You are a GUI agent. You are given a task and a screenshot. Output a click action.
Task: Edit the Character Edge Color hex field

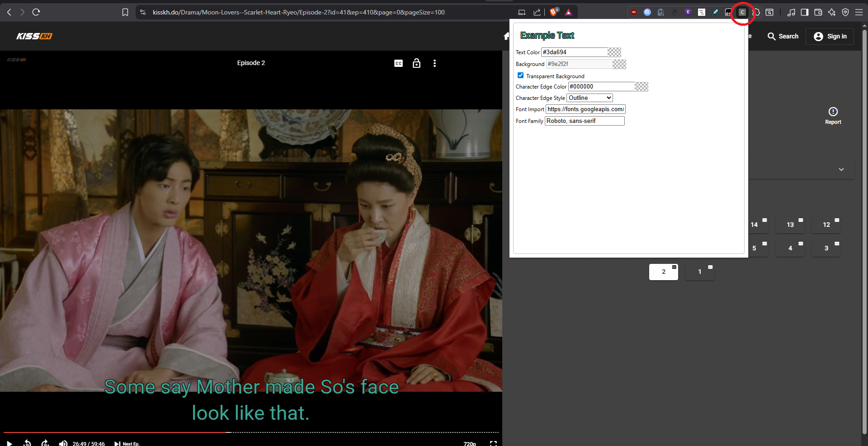tap(602, 87)
